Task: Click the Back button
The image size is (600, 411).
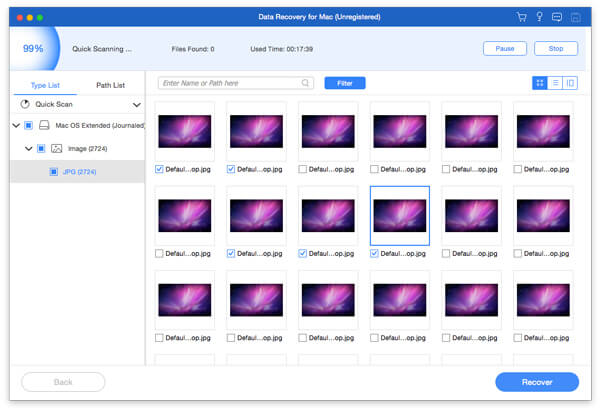Action: click(x=63, y=382)
